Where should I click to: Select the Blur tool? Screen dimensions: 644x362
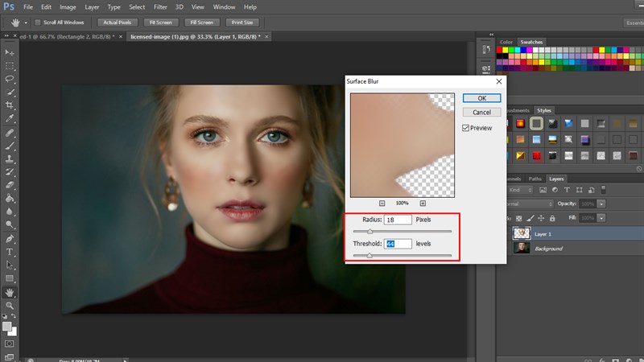tap(10, 212)
